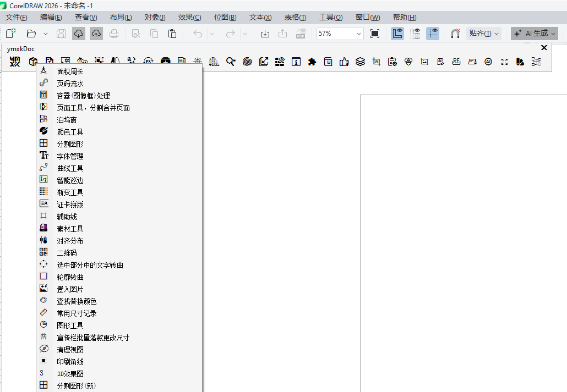Viewport: 567px width, 392px height.
Task: Click the Cut scissors icon
Action: click(136, 34)
